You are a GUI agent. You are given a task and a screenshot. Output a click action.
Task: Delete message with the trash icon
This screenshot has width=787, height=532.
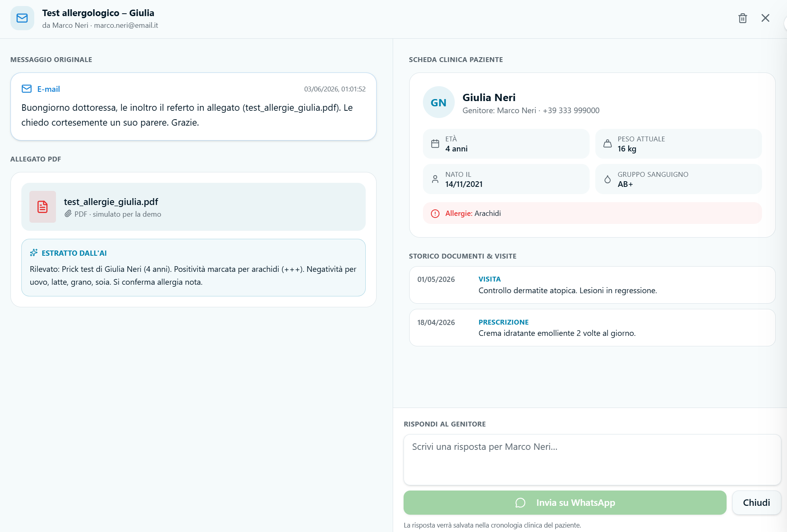pyautogui.click(x=743, y=18)
